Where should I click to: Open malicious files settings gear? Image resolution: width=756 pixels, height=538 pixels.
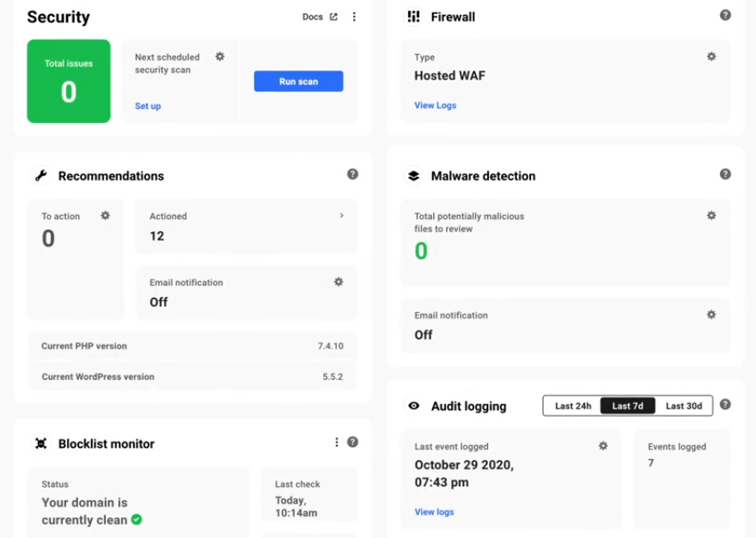[x=711, y=216]
